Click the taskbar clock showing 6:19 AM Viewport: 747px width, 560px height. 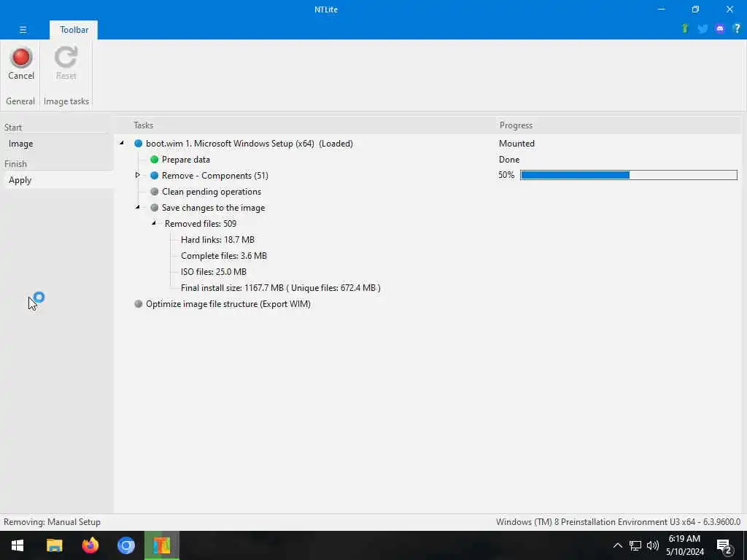[x=684, y=545]
